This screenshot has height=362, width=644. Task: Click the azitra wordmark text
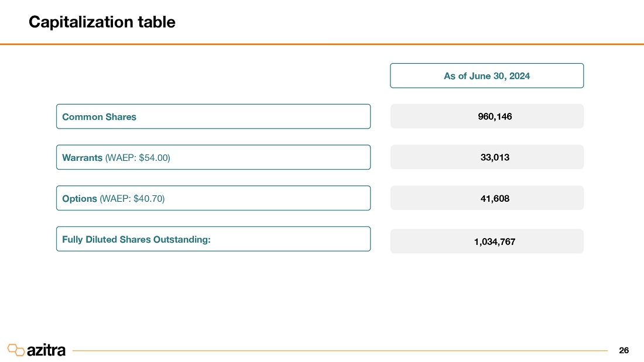[x=46, y=350]
